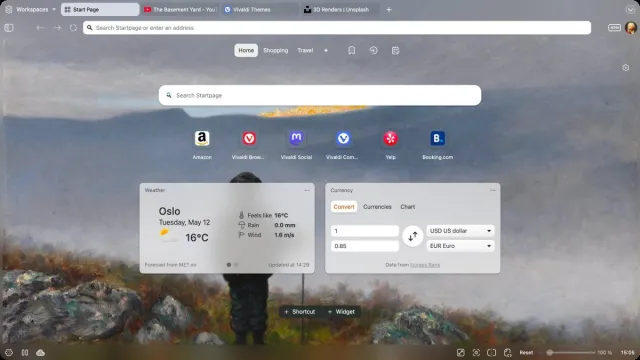Open the VPN button in toolbar

click(x=614, y=28)
